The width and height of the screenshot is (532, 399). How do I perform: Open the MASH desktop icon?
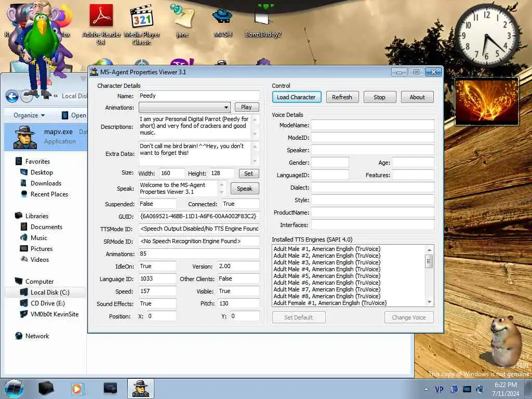(x=222, y=22)
